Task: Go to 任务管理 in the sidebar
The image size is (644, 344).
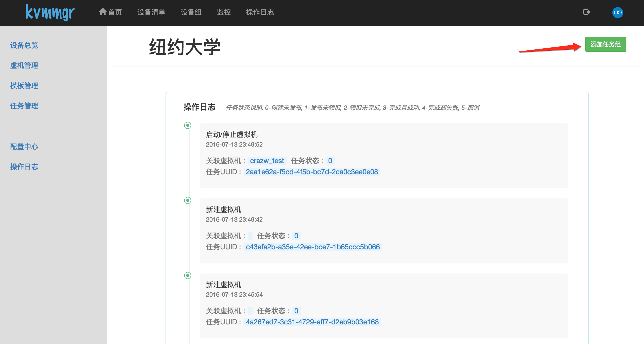Action: [24, 106]
